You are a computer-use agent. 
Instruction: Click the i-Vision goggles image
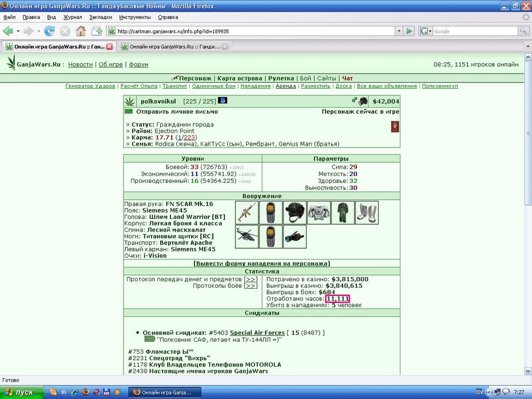[295, 237]
